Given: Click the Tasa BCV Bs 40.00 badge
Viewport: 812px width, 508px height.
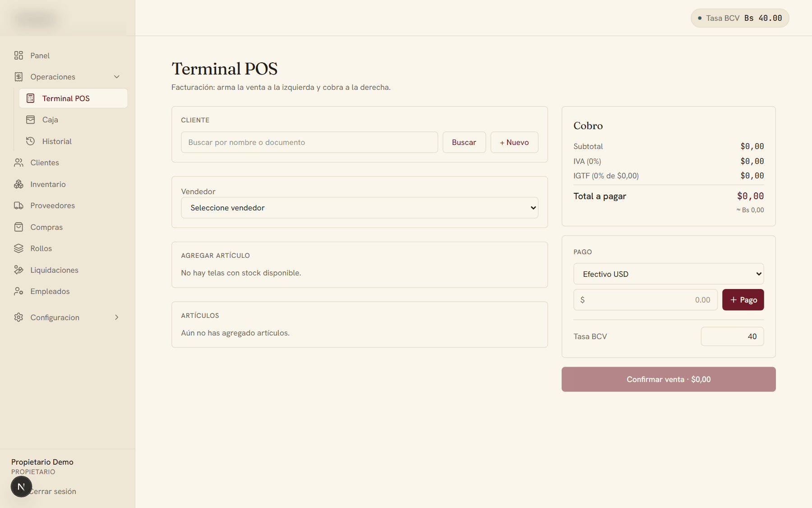Looking at the screenshot, I should [x=740, y=18].
